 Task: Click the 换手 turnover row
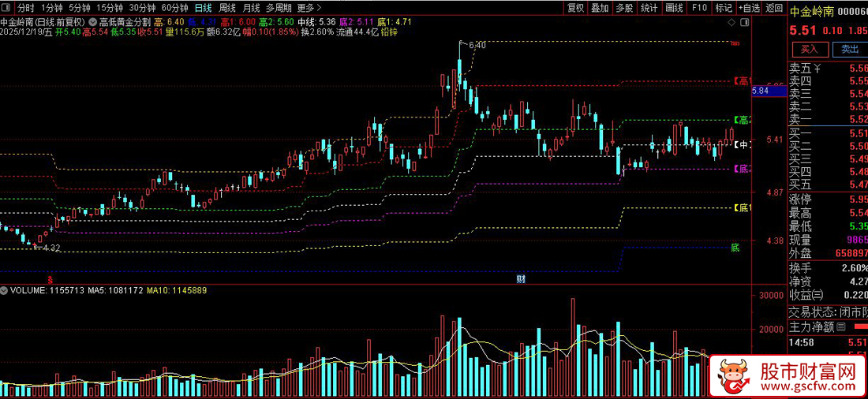point(828,268)
